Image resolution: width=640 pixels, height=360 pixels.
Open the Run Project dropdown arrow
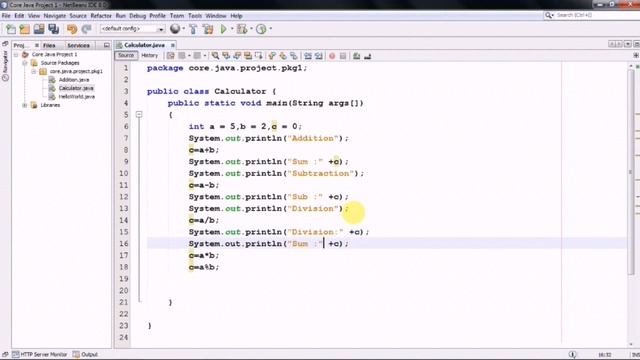click(x=231, y=29)
